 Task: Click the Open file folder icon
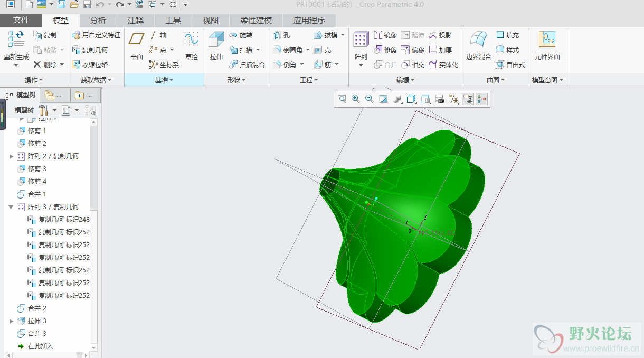pos(74,5)
